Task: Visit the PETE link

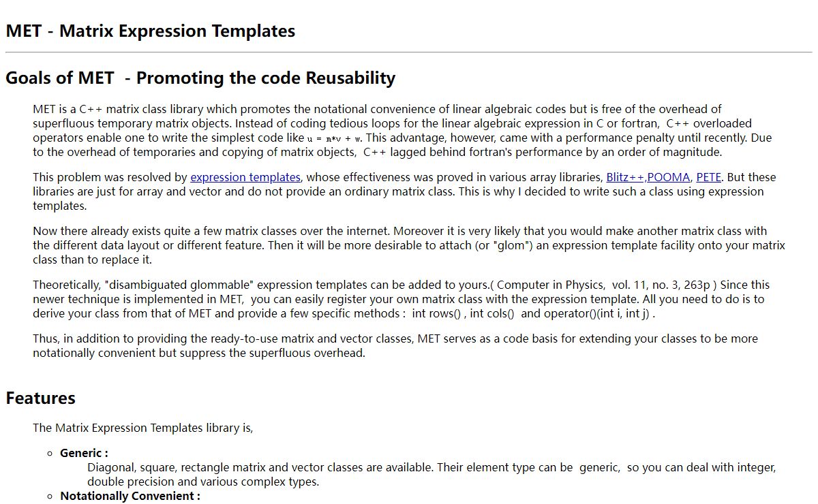Action: pyautogui.click(x=708, y=177)
